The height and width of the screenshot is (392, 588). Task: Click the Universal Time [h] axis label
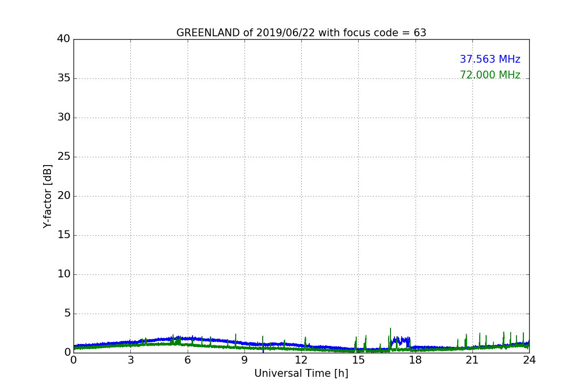click(301, 373)
